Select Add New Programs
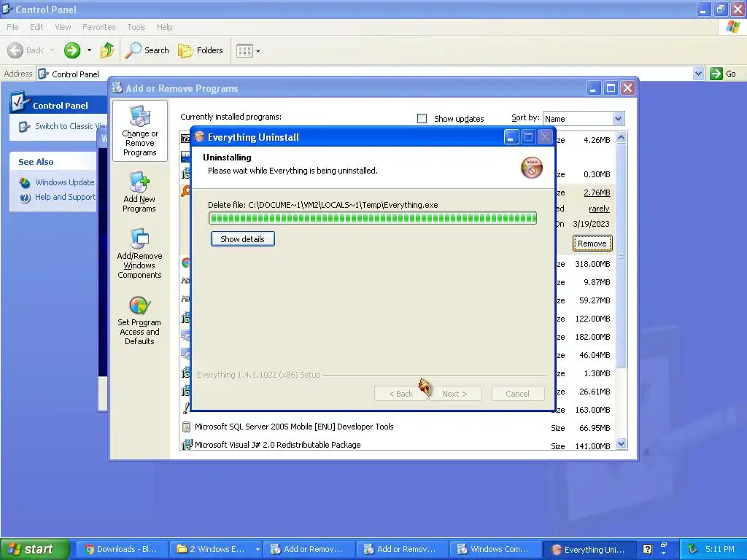Screen dimensions: 747x560 coord(139,192)
